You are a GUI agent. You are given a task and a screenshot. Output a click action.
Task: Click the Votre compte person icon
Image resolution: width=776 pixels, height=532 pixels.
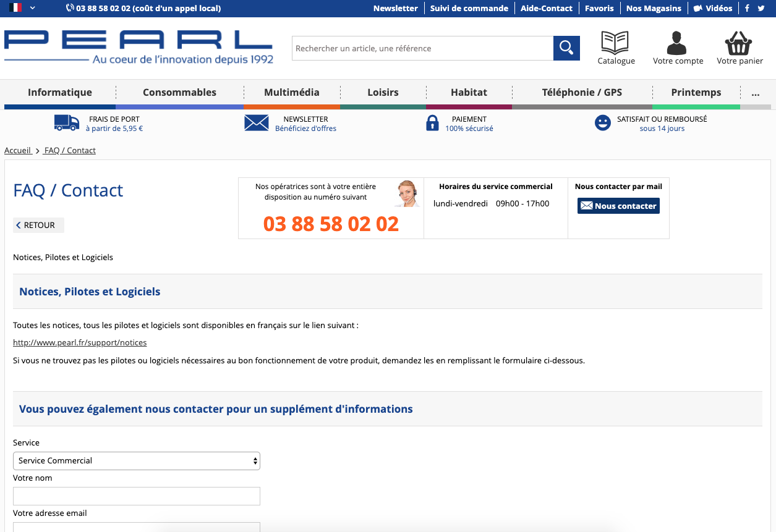click(677, 42)
